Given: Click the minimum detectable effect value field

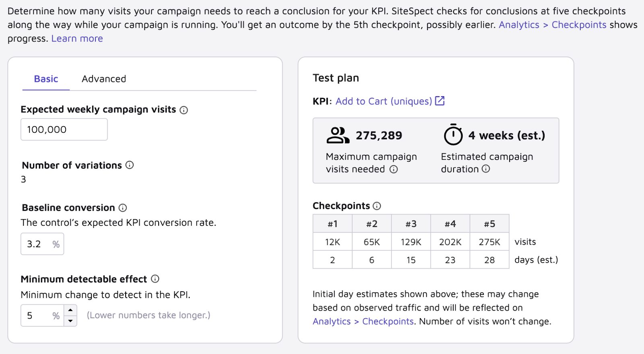Looking at the screenshot, I should (x=42, y=316).
